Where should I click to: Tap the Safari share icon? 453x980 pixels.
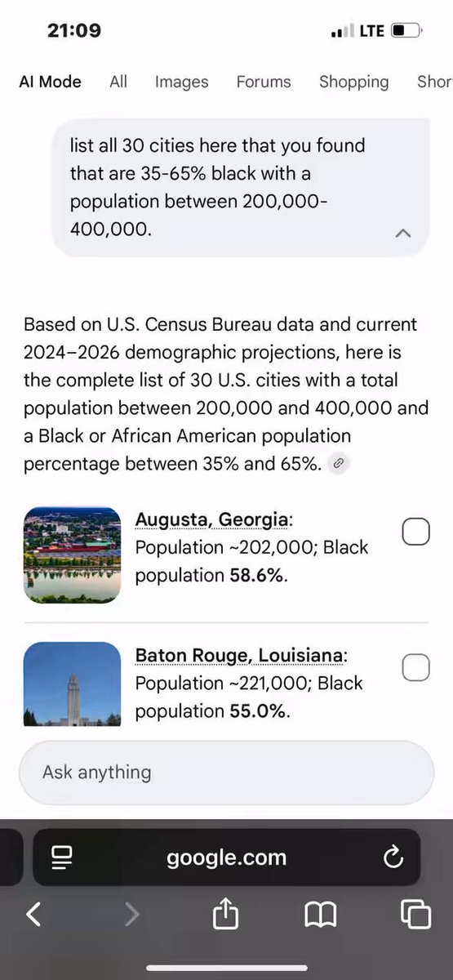pos(225,914)
